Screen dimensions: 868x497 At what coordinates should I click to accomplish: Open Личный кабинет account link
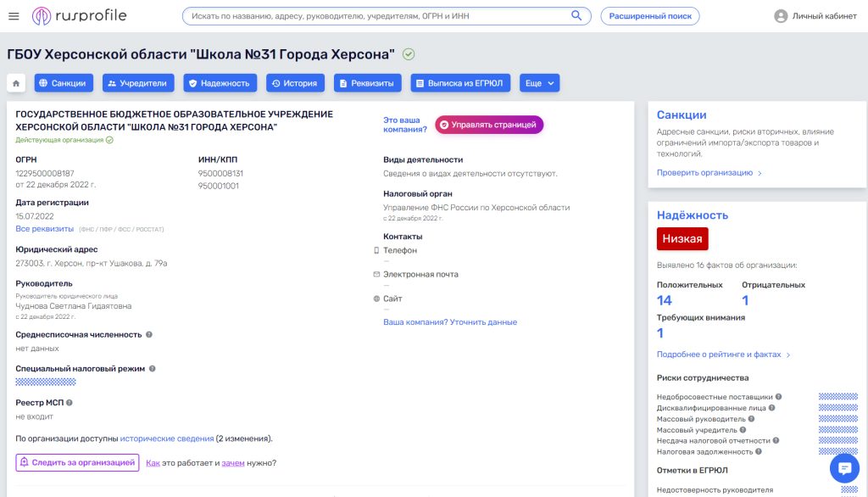815,16
